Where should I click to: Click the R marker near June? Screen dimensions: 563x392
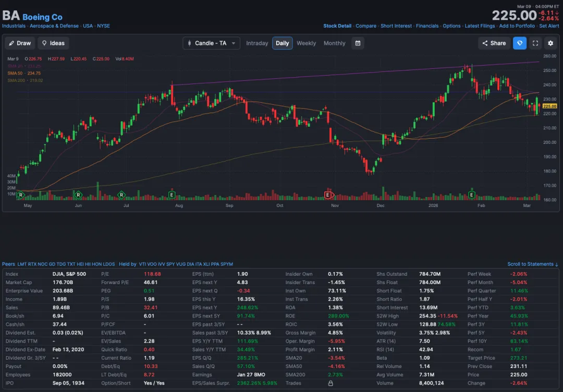tap(78, 195)
